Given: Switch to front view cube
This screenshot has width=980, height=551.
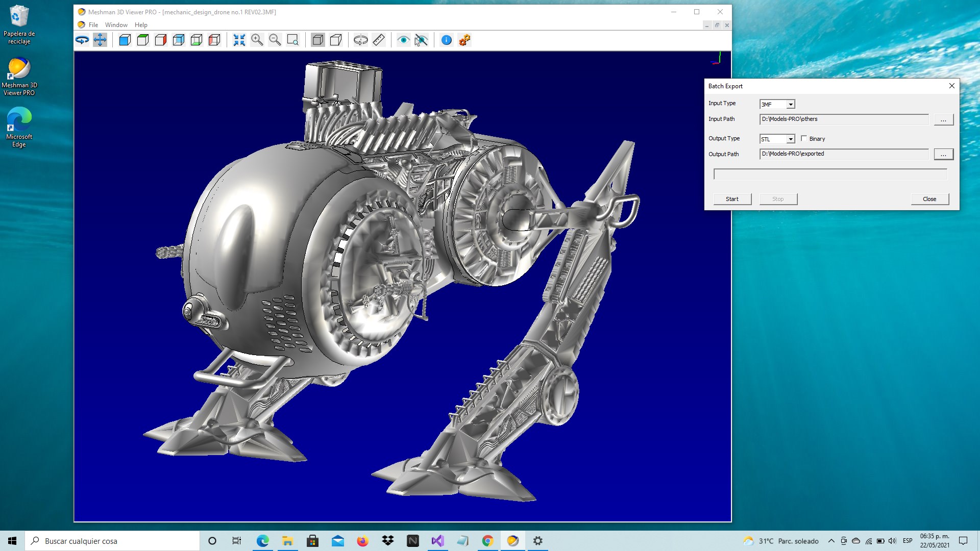Looking at the screenshot, I should pos(125,40).
